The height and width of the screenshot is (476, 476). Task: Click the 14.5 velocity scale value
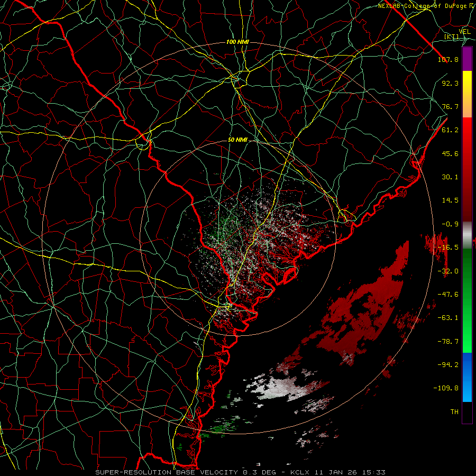(x=450, y=200)
